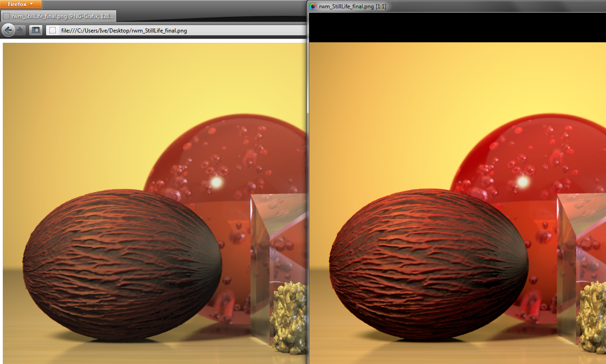This screenshot has width=606, height=364.
Task: Click the site identity icon in address bar
Action: pyautogui.click(x=53, y=30)
